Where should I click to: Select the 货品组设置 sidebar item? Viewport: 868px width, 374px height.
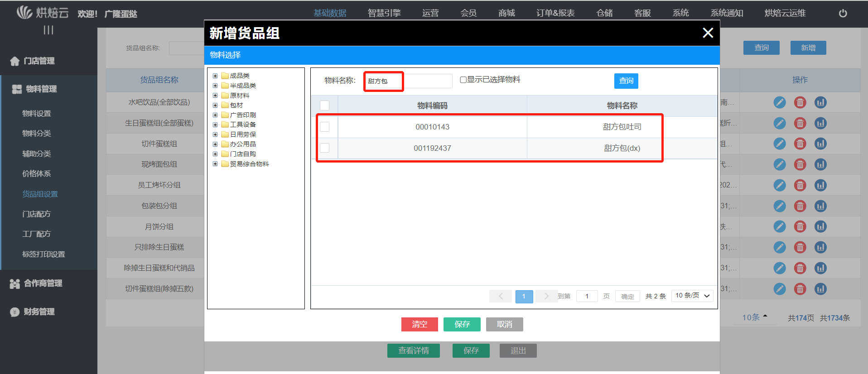(40, 194)
